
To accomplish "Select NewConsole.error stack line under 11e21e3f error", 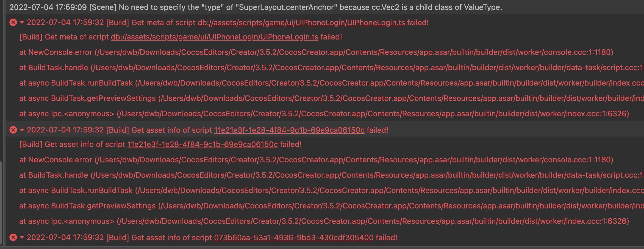I will [316, 160].
